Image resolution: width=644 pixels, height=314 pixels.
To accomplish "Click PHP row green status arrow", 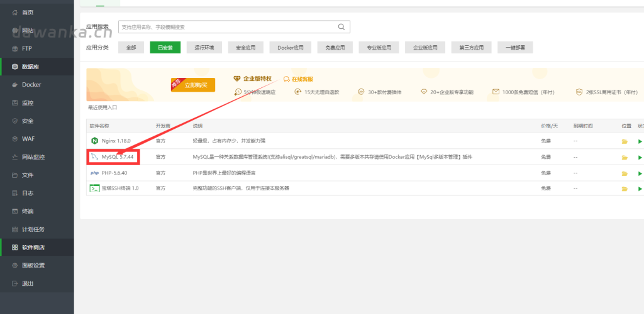I will coord(640,173).
